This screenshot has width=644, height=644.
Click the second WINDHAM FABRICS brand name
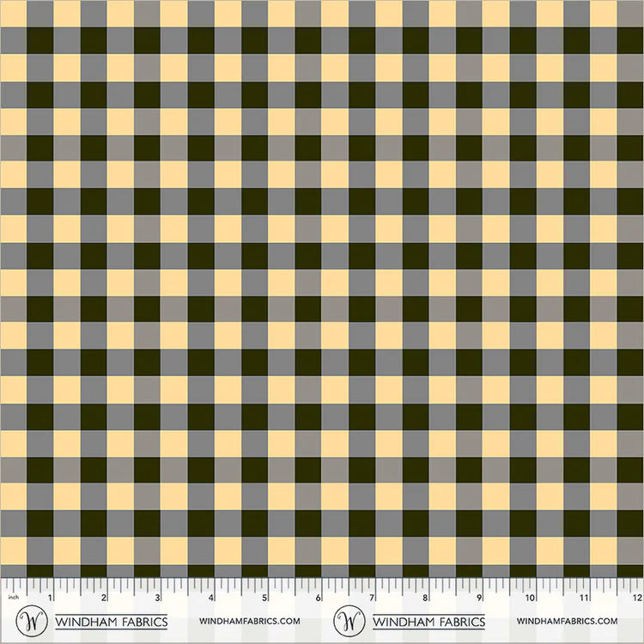click(x=428, y=622)
